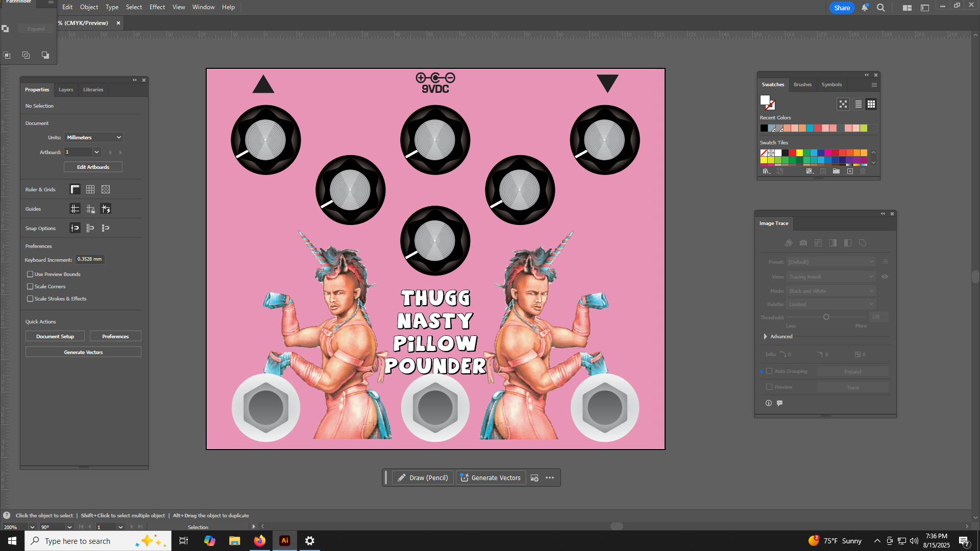The image size is (980, 551).
Task: Click the search magnifier icon in top bar
Action: 881,8
